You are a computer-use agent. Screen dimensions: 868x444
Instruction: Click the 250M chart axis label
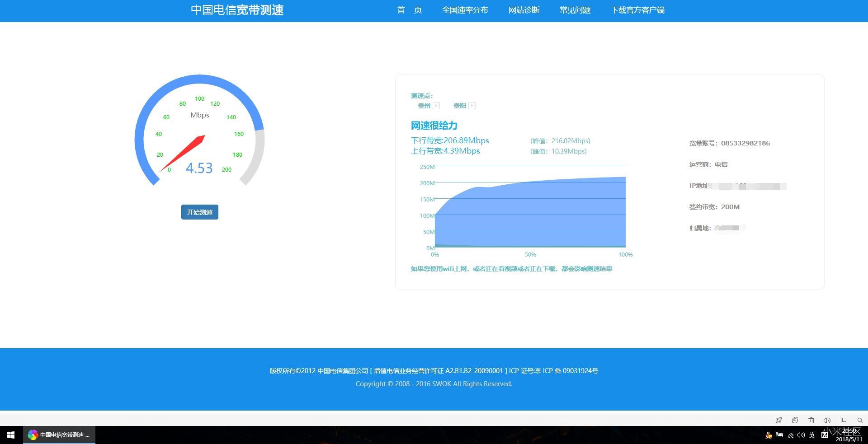click(x=427, y=167)
